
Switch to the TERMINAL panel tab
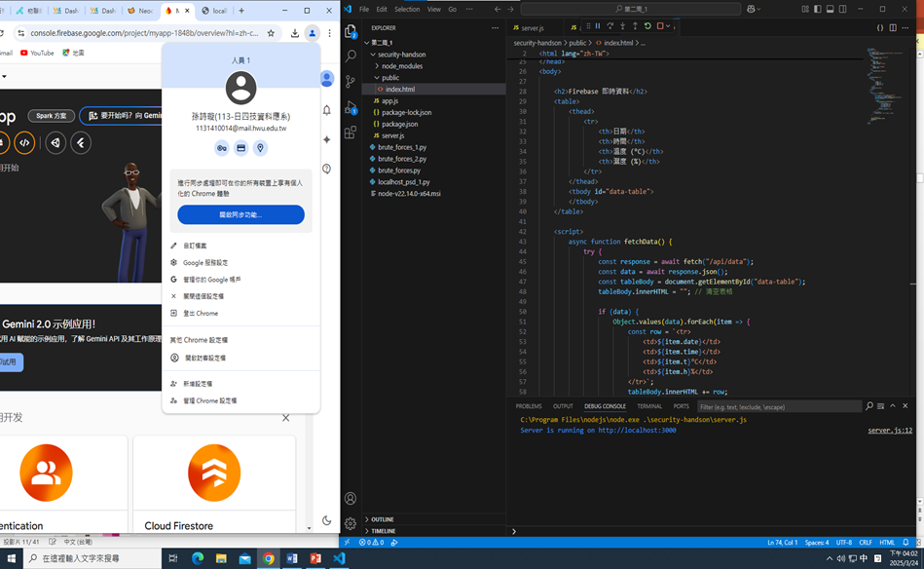tap(649, 406)
